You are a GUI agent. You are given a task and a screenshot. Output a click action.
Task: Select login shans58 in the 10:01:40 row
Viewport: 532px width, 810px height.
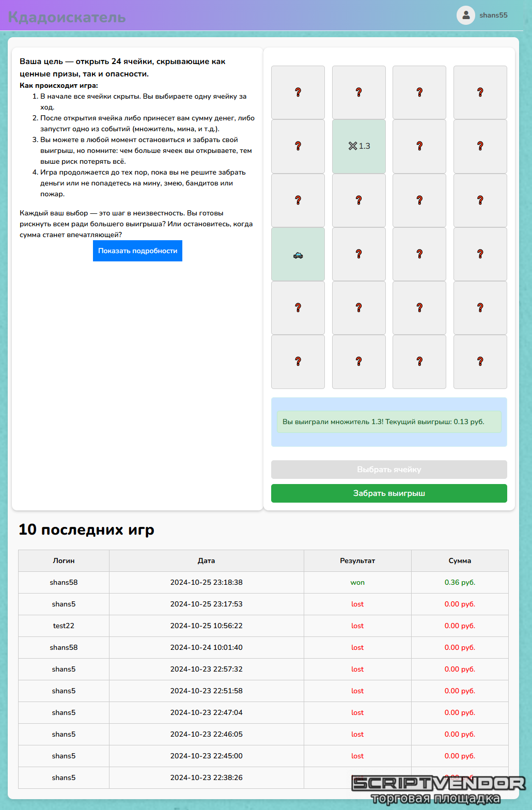pos(64,647)
